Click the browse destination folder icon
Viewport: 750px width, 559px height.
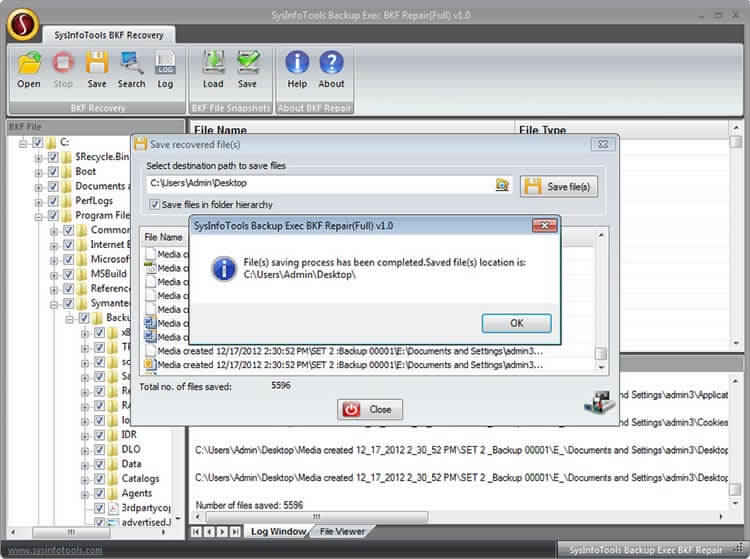pos(502,184)
